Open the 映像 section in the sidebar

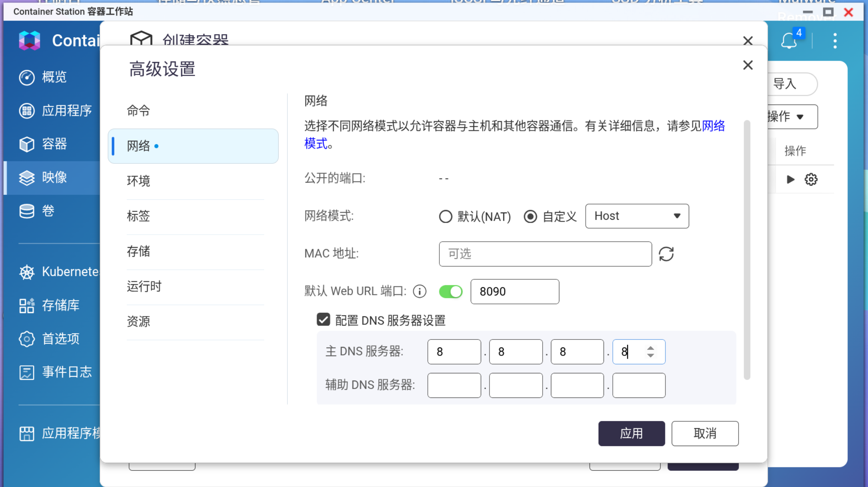[53, 178]
